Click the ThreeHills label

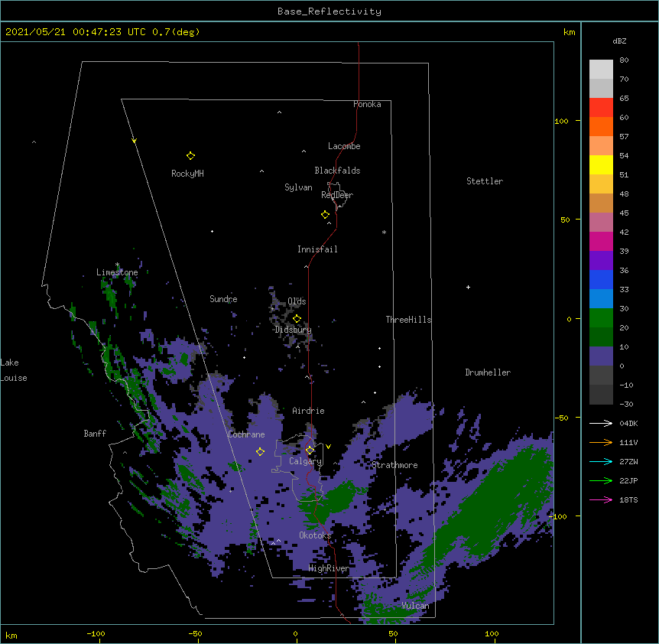click(408, 320)
